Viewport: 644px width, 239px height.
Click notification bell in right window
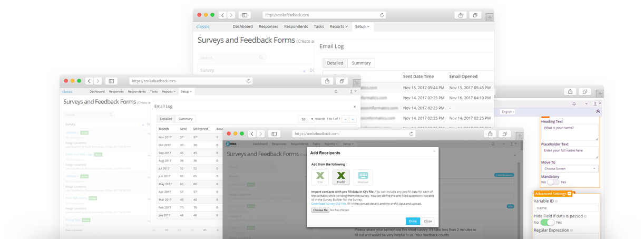click(574, 103)
